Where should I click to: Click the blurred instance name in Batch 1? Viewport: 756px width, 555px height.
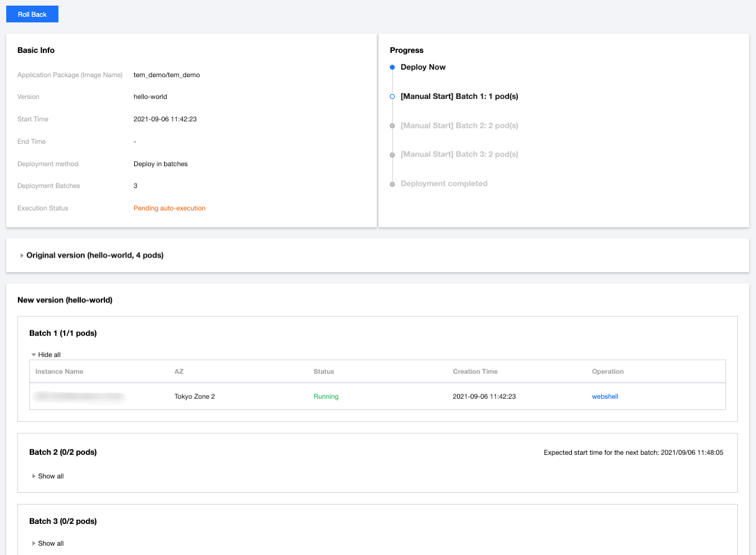click(x=79, y=396)
